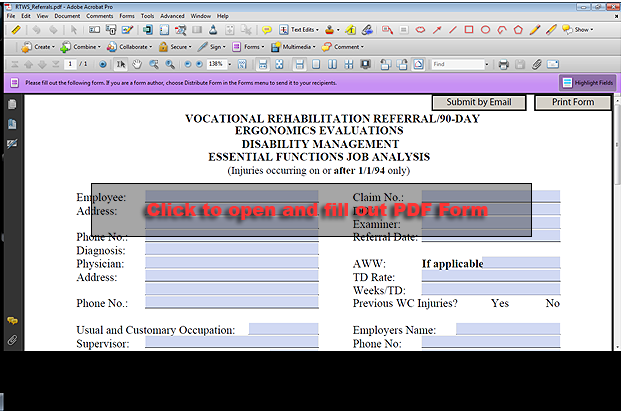The width and height of the screenshot is (623, 413).
Task: Open the Advanced menu
Action: (172, 16)
